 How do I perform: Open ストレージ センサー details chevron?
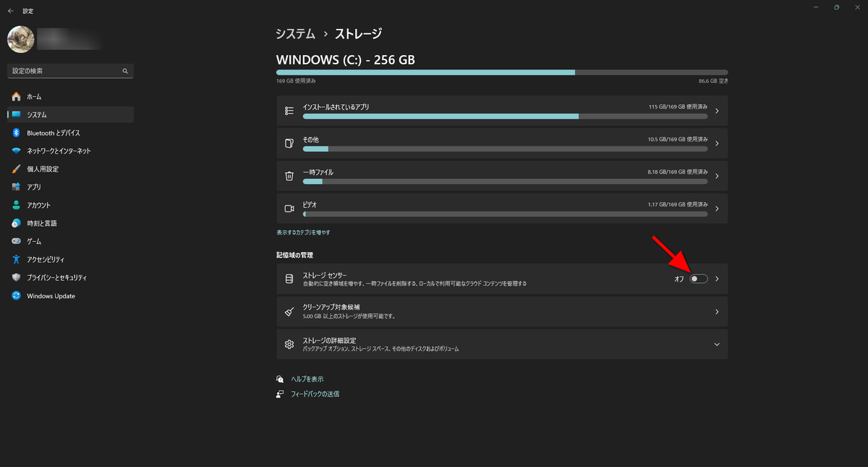(716, 279)
